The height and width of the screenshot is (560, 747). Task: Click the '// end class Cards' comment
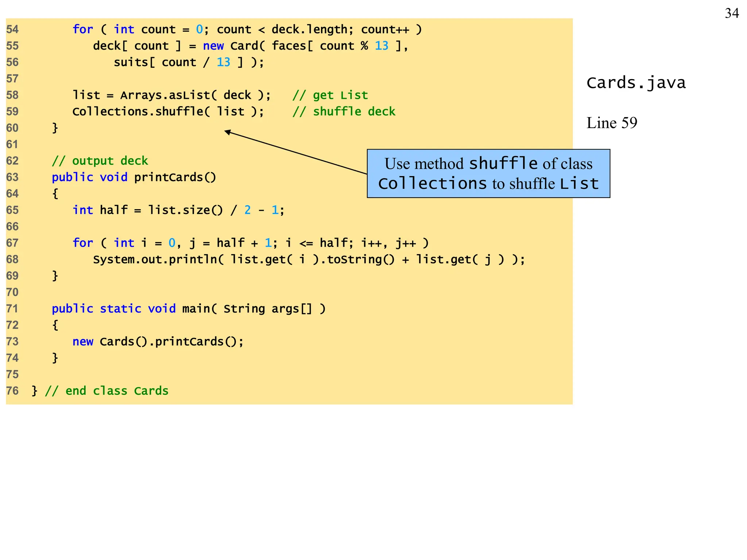tap(107, 391)
